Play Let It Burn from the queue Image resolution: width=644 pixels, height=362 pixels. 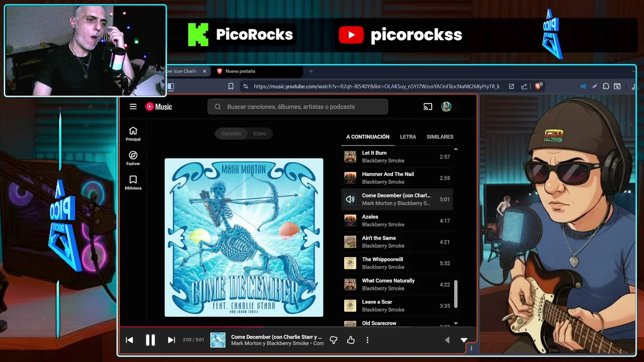396,156
